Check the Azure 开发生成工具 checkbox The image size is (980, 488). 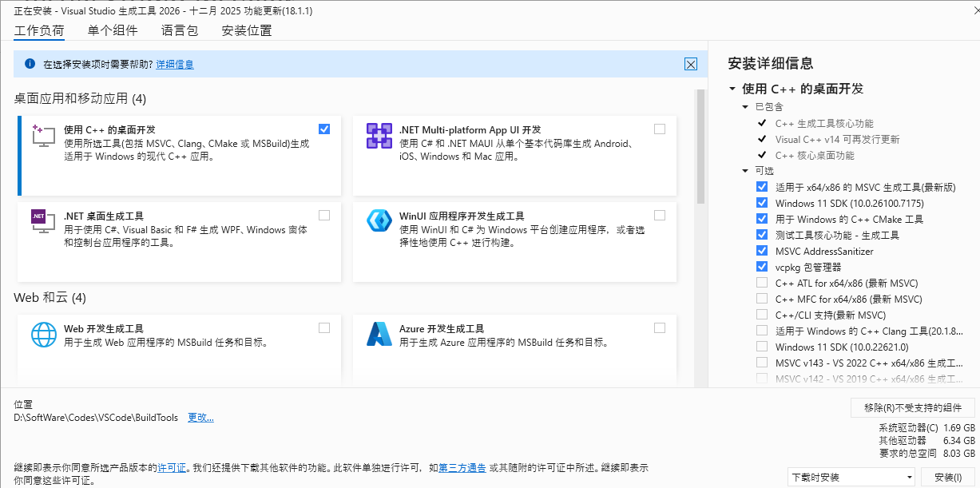[659, 327]
